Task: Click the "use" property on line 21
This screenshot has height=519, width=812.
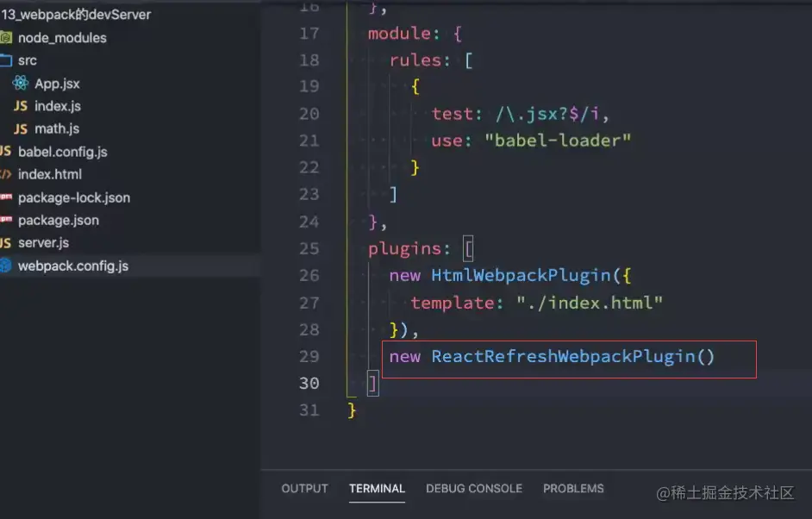Action: (447, 141)
